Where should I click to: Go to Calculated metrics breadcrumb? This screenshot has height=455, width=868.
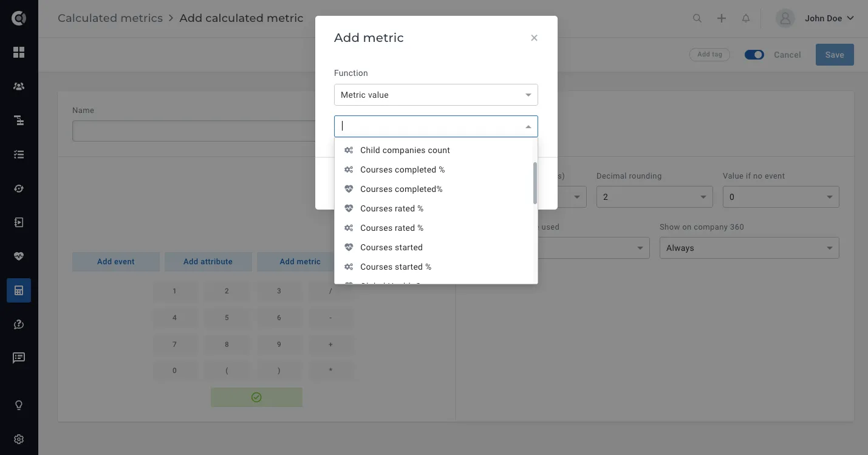pyautogui.click(x=110, y=18)
